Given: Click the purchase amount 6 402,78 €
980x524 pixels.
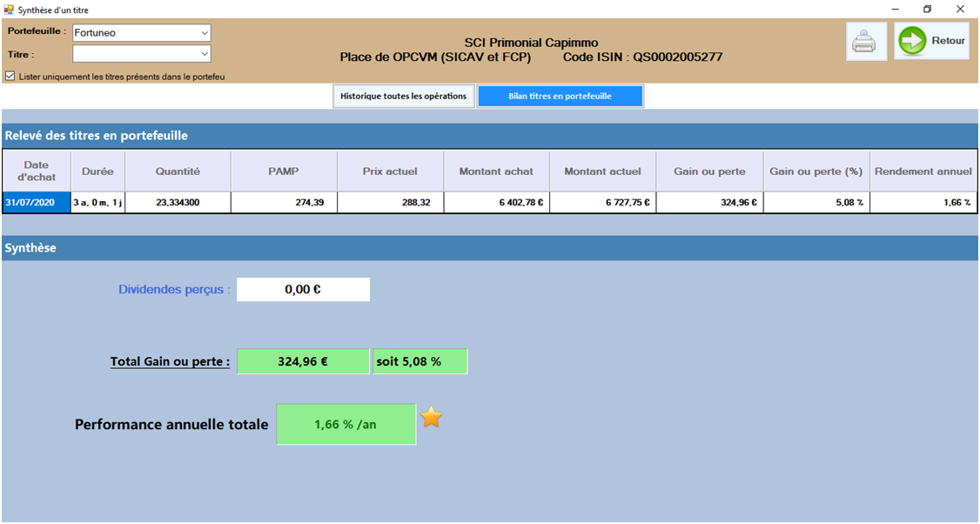Looking at the screenshot, I should [x=496, y=203].
